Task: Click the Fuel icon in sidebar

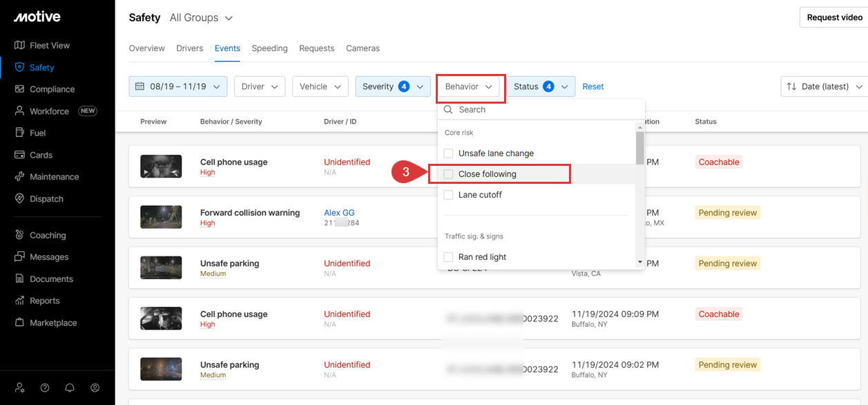Action: 19,133
